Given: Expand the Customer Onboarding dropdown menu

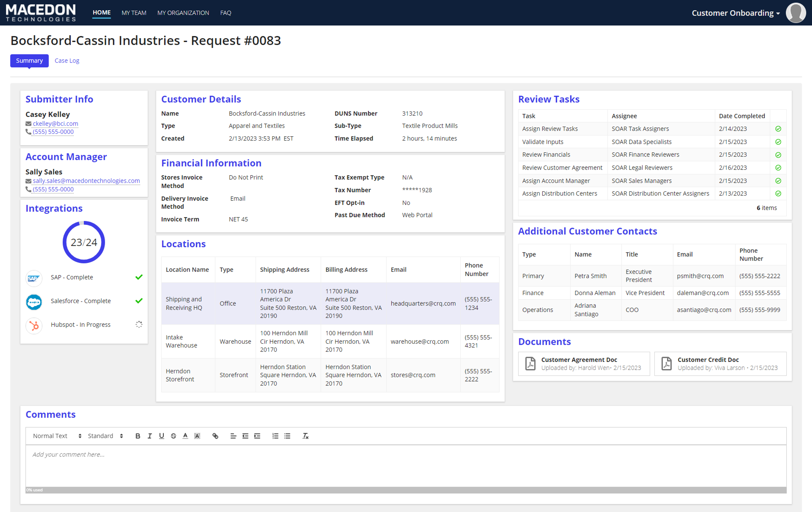Looking at the screenshot, I should [735, 13].
